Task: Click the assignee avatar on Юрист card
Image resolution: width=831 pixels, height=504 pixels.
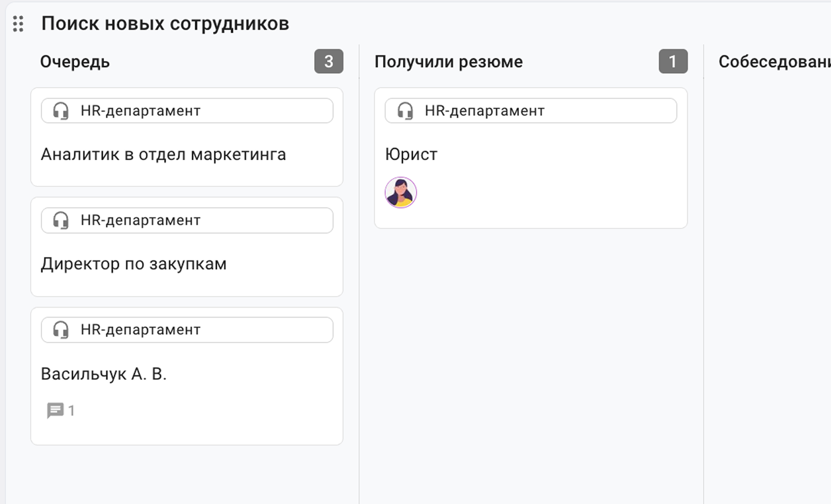Action: [401, 193]
